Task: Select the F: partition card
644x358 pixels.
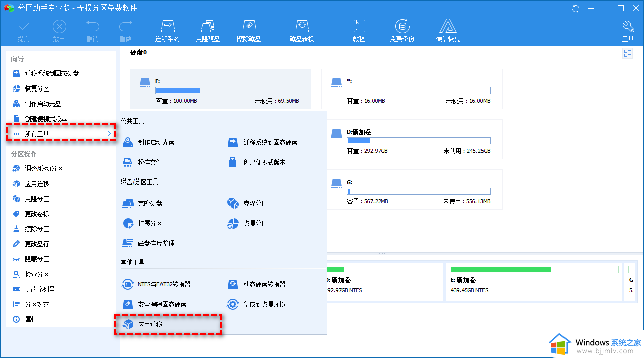Action: click(x=221, y=89)
